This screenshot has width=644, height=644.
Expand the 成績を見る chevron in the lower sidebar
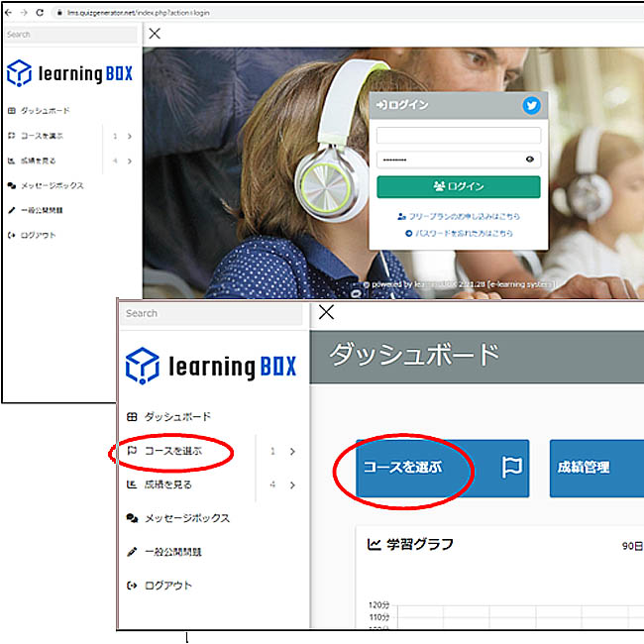292,485
